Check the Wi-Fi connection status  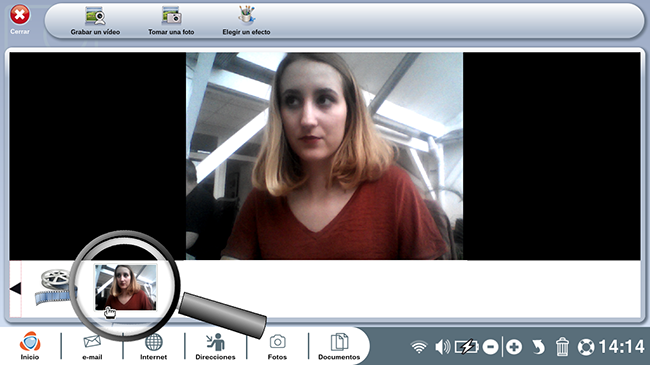point(419,347)
